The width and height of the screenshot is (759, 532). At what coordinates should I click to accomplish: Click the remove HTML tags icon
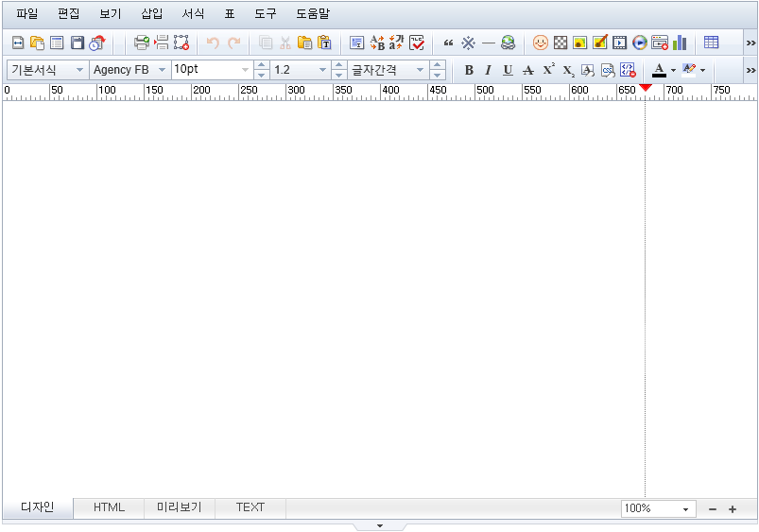[x=628, y=70]
